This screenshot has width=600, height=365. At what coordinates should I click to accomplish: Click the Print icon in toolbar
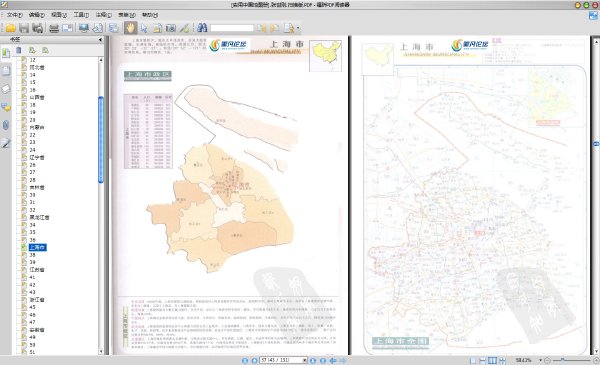[x=54, y=28]
